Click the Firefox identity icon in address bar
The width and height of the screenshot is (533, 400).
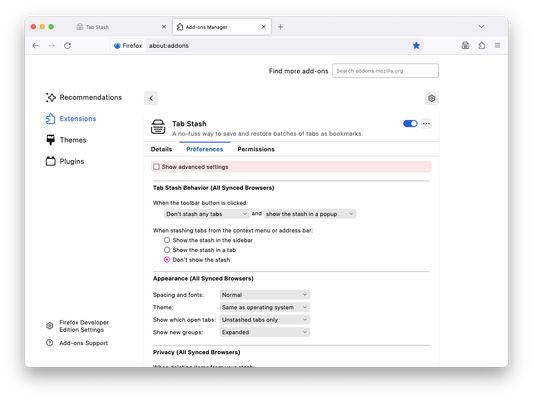coord(117,46)
